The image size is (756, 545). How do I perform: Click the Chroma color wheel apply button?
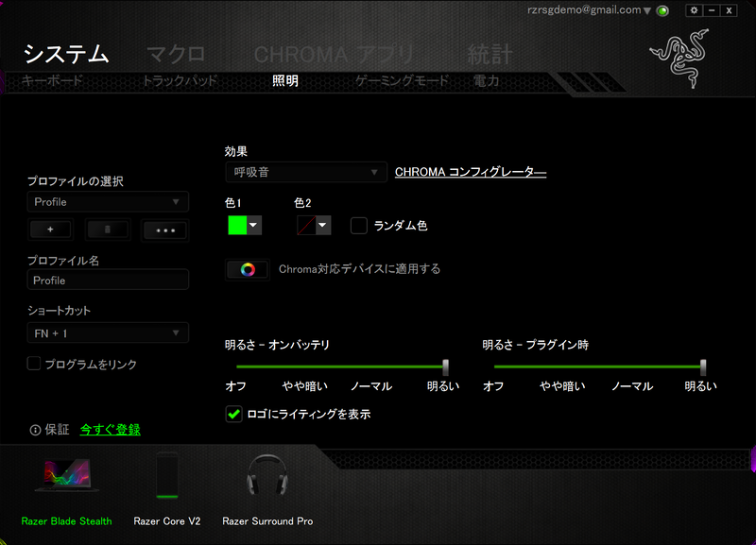[x=248, y=269]
